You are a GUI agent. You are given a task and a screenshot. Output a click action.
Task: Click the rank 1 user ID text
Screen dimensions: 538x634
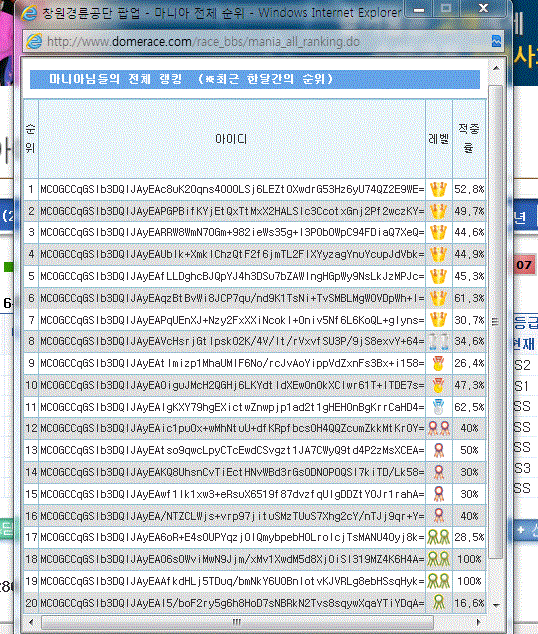coord(232,189)
